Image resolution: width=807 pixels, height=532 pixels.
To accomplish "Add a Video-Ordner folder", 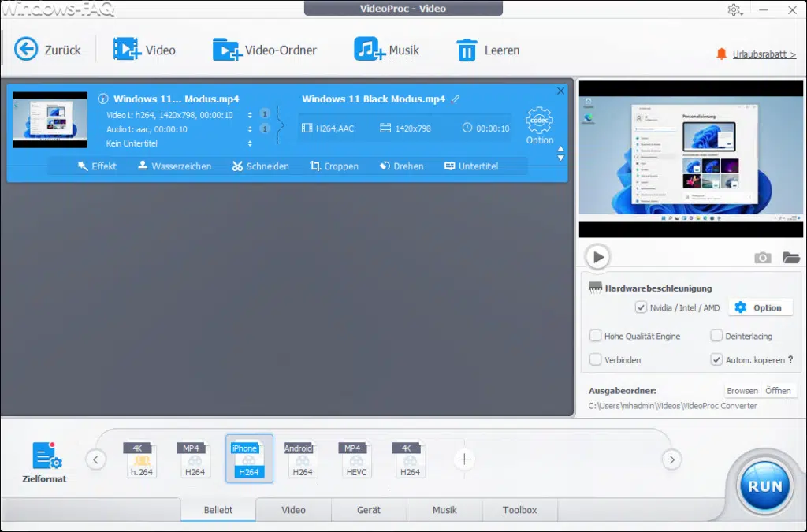I will click(226, 50).
